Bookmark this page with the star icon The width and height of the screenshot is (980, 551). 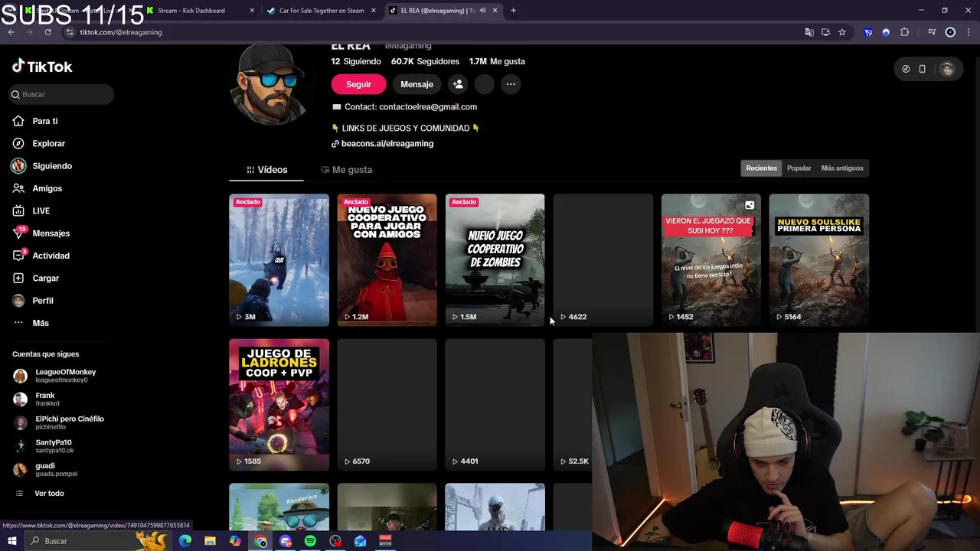[842, 32]
